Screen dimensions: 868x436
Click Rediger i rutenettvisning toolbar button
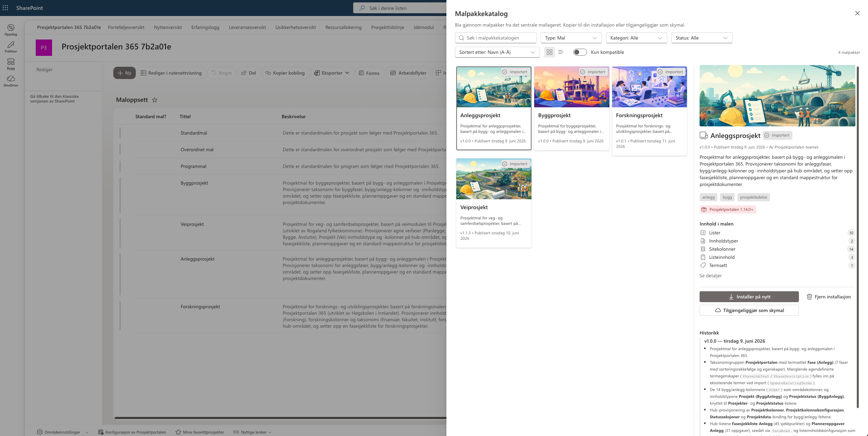(171, 73)
